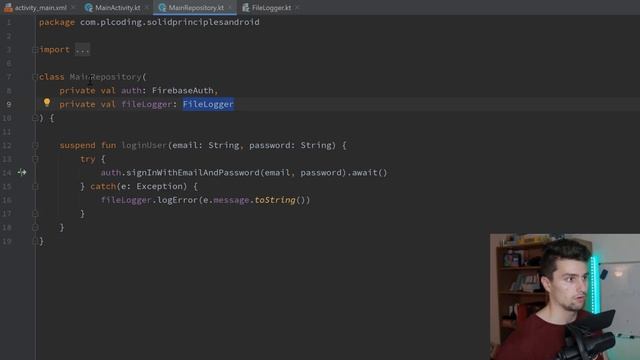Close the FileLogger.kt tab
This screenshot has height=360, width=640.
(297, 7)
